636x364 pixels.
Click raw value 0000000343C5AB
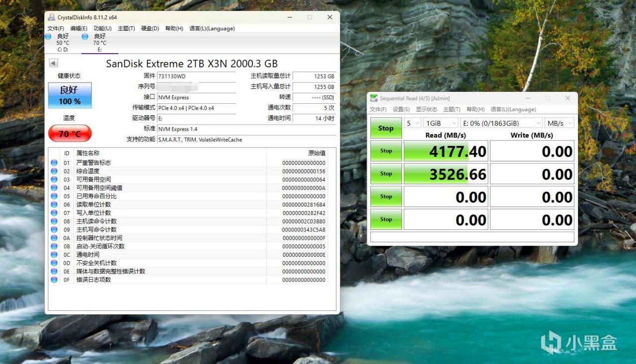click(304, 229)
